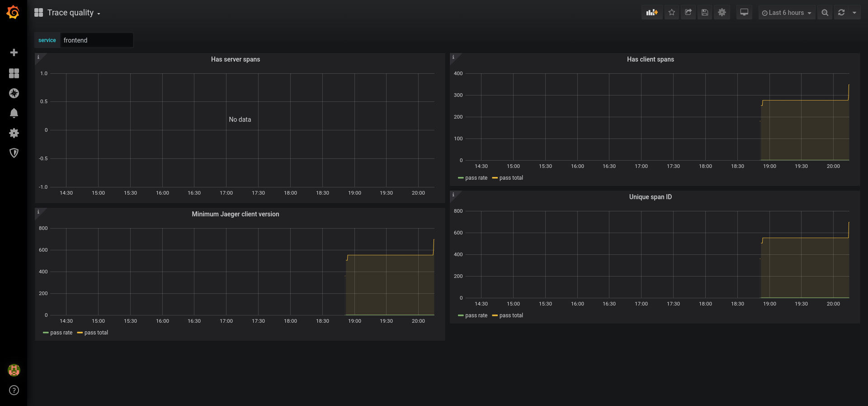This screenshot has width=868, height=406.
Task: Show info for Has server spans panel
Action: [x=38, y=57]
